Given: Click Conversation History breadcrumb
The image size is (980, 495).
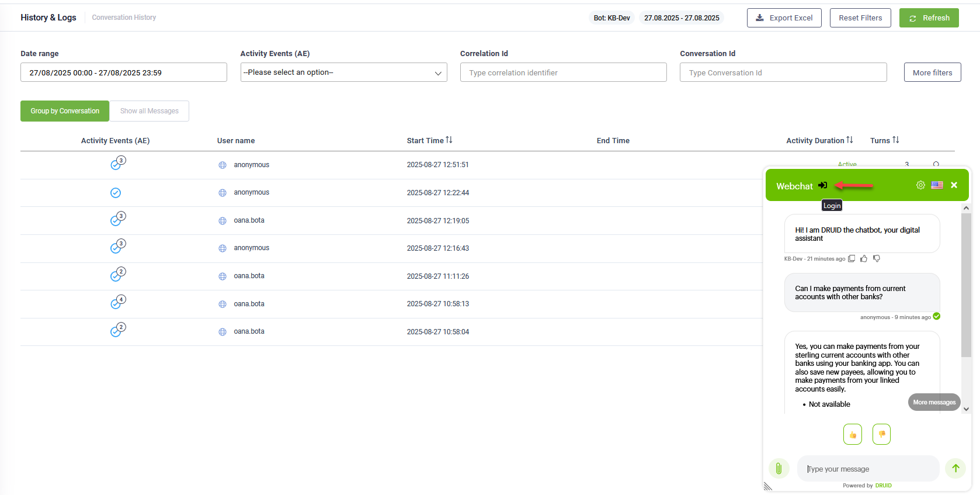Looking at the screenshot, I should (x=124, y=18).
